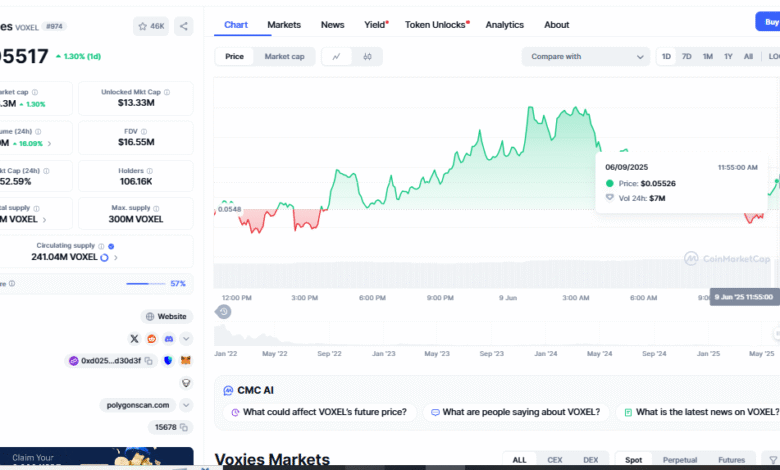Ask What are people saying about VOXEL
This screenshot has height=470, width=780.
click(516, 412)
